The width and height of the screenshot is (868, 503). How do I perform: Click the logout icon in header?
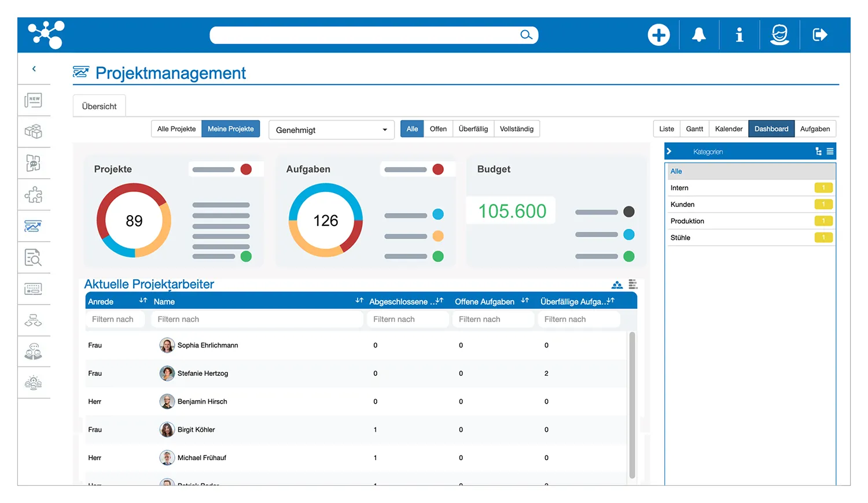[x=820, y=35]
